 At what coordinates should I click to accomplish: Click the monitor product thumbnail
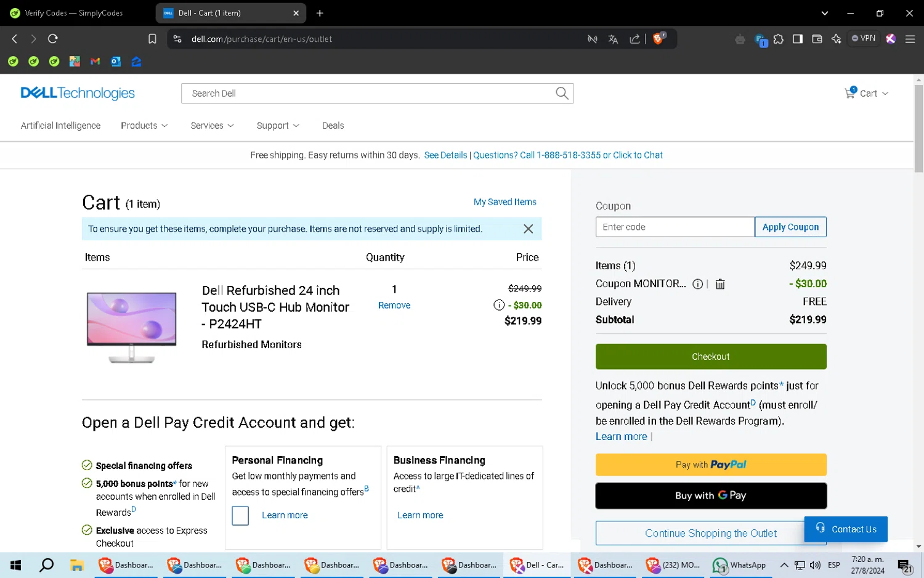click(x=131, y=327)
